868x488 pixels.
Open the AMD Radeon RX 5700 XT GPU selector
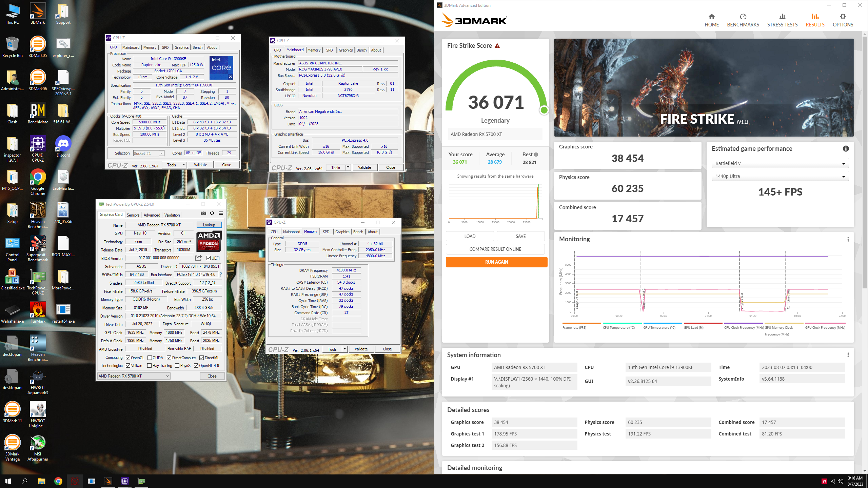pos(134,376)
